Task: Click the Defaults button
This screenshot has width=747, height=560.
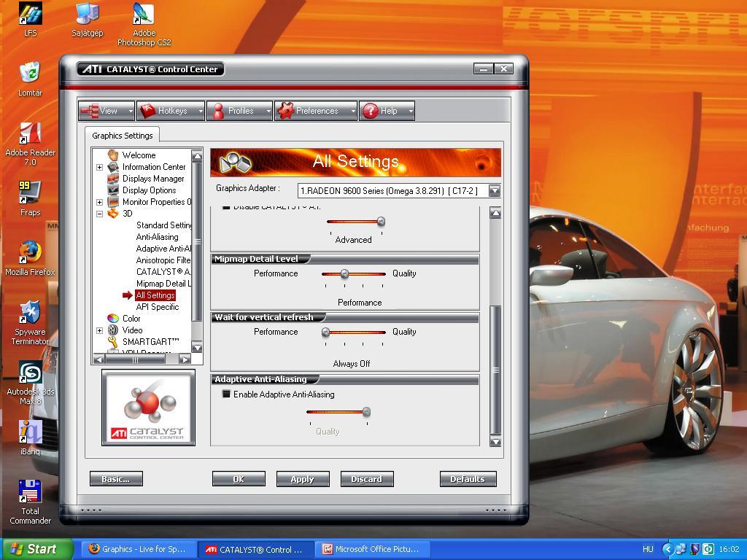Action: [x=468, y=479]
